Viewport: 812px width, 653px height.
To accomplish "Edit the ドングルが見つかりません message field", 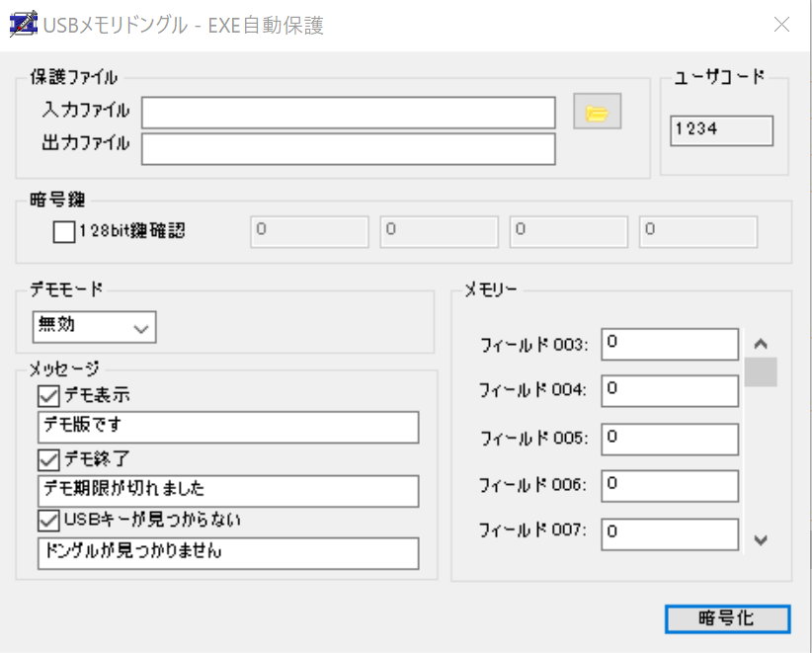I will tap(228, 553).
